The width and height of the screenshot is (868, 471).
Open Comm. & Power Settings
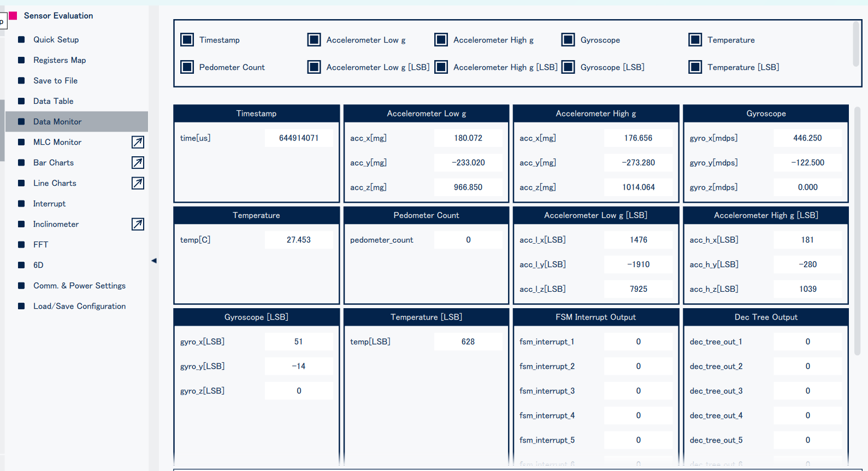pos(79,286)
